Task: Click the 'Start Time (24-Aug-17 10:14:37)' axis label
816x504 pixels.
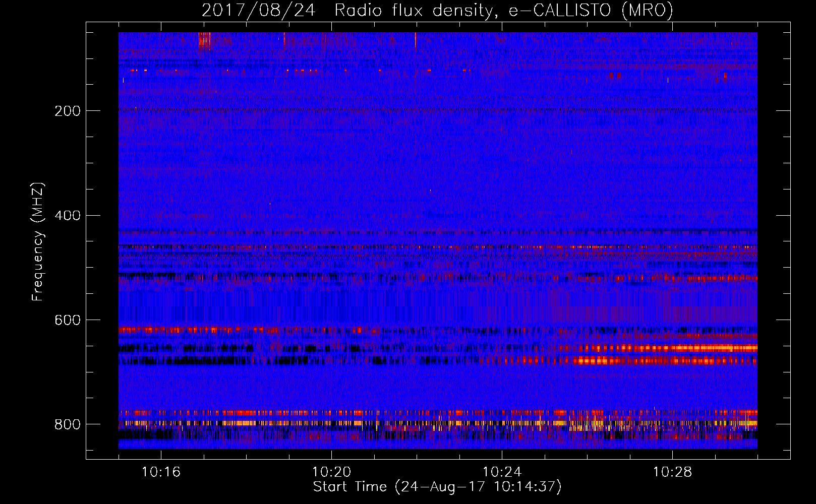Action: point(437,487)
